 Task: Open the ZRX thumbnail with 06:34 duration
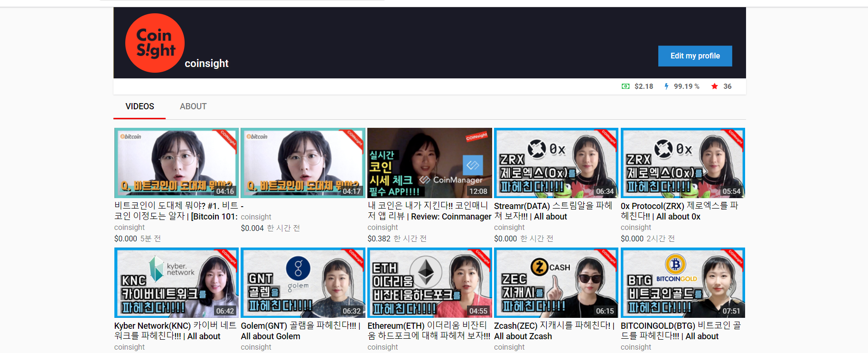pyautogui.click(x=556, y=163)
